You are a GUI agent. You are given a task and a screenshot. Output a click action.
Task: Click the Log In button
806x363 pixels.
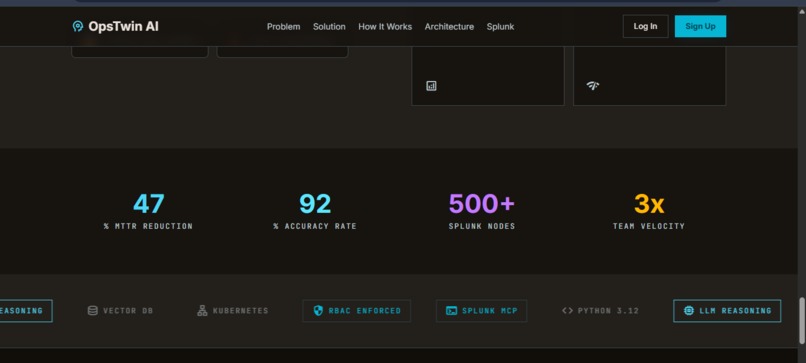645,26
